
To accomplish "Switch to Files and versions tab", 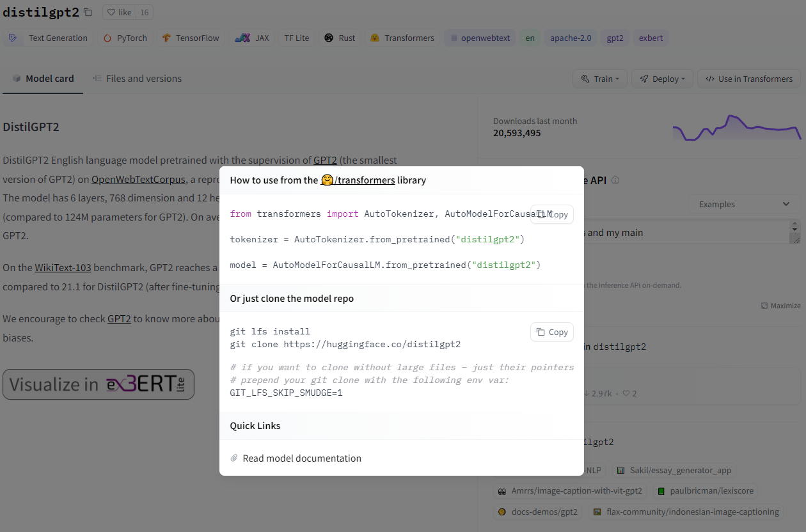I will 137,79.
